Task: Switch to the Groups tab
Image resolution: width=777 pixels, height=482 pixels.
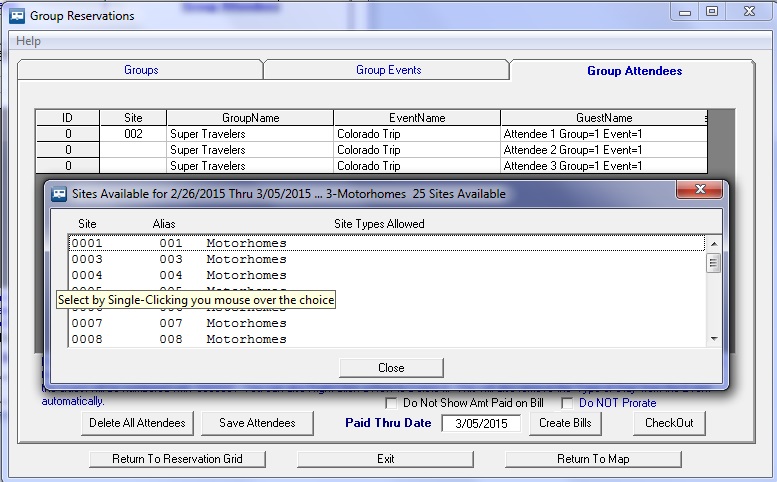Action: click(141, 70)
